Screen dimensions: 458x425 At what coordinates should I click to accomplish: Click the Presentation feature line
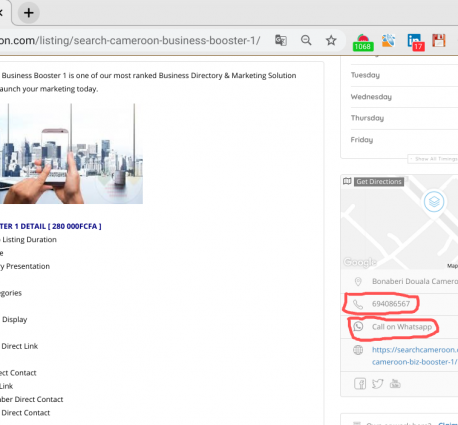click(x=25, y=266)
